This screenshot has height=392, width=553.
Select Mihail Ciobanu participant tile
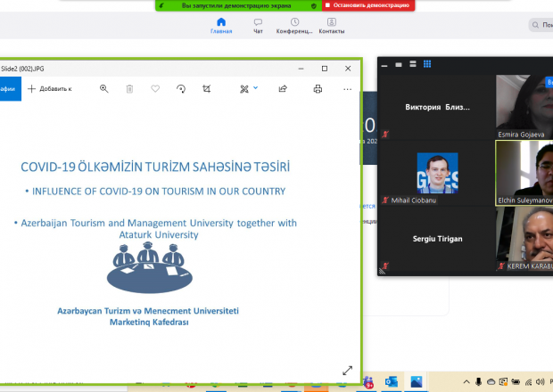point(437,173)
